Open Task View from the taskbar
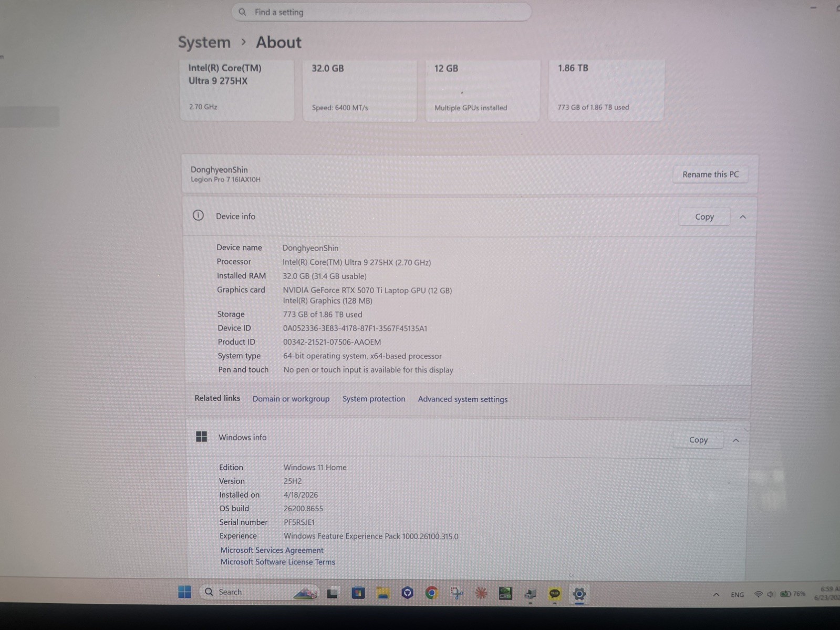840x630 pixels. click(333, 593)
